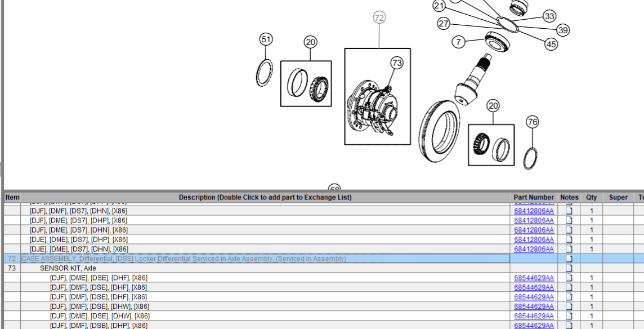
Task: Select callout 51 in the diagram
Action: pyautogui.click(x=266, y=39)
